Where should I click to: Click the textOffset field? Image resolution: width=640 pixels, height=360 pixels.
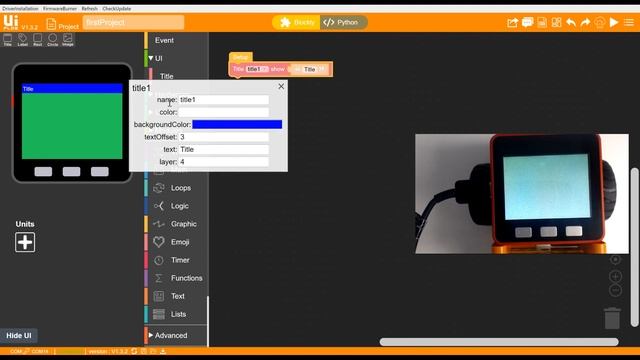[x=224, y=137]
